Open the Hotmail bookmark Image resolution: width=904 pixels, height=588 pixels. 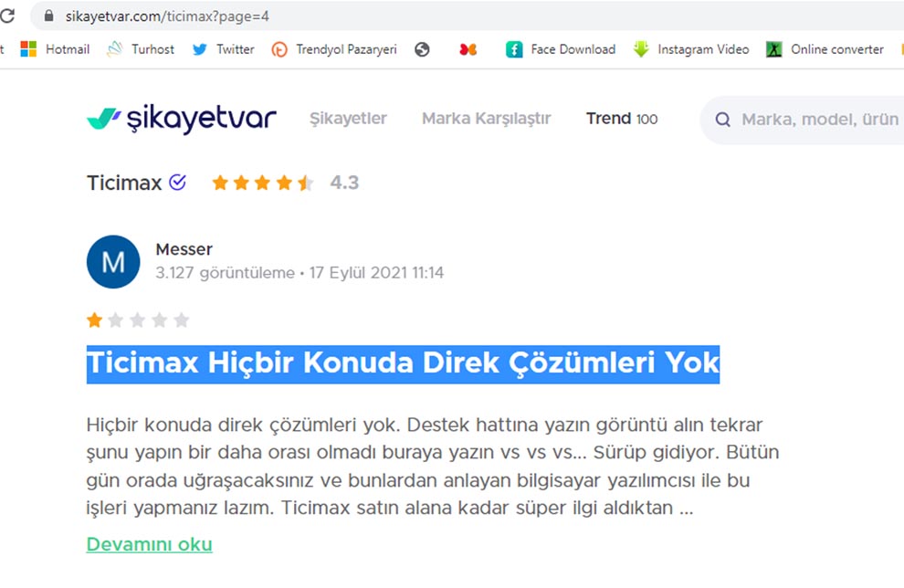click(55, 49)
